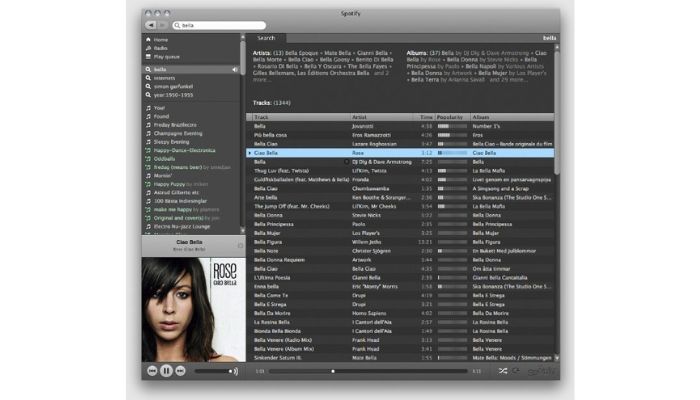Click the sidebar scrollbar up arrow

pyautogui.click(x=243, y=37)
